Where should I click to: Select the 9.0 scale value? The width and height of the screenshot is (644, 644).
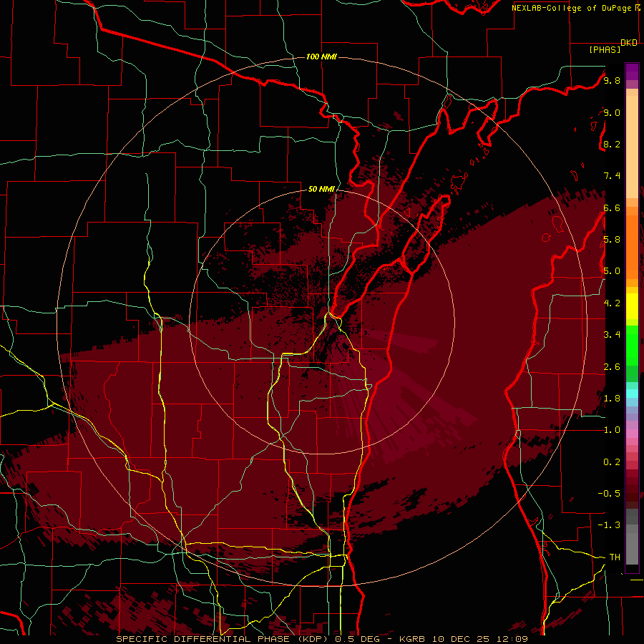[x=612, y=112]
